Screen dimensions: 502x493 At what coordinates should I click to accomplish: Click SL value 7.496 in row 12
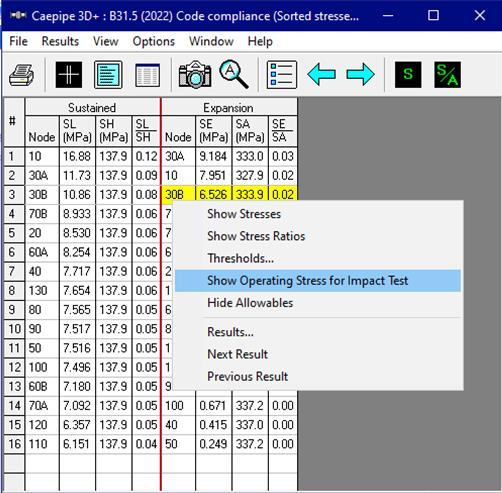pos(77,367)
